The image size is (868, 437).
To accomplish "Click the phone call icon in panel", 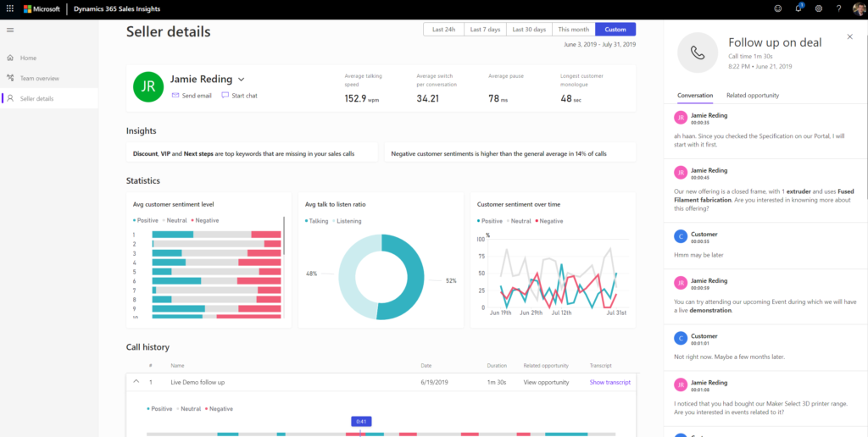I will click(x=698, y=53).
